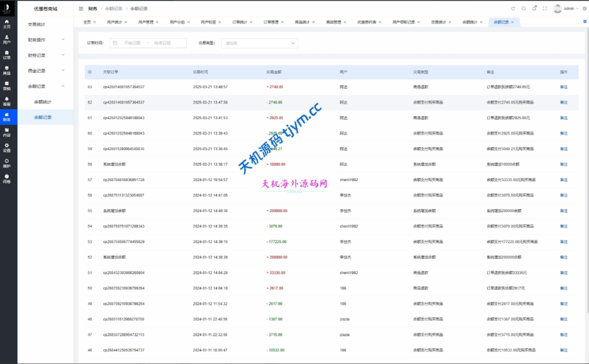This screenshot has height=364, width=589.
Task: Open the notification bell icon
Action: tap(534, 9)
